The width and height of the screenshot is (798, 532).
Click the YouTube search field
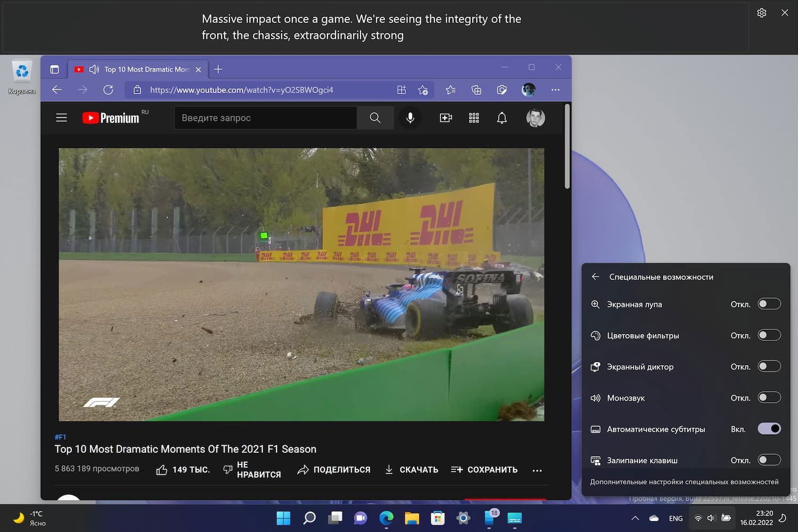pyautogui.click(x=265, y=118)
